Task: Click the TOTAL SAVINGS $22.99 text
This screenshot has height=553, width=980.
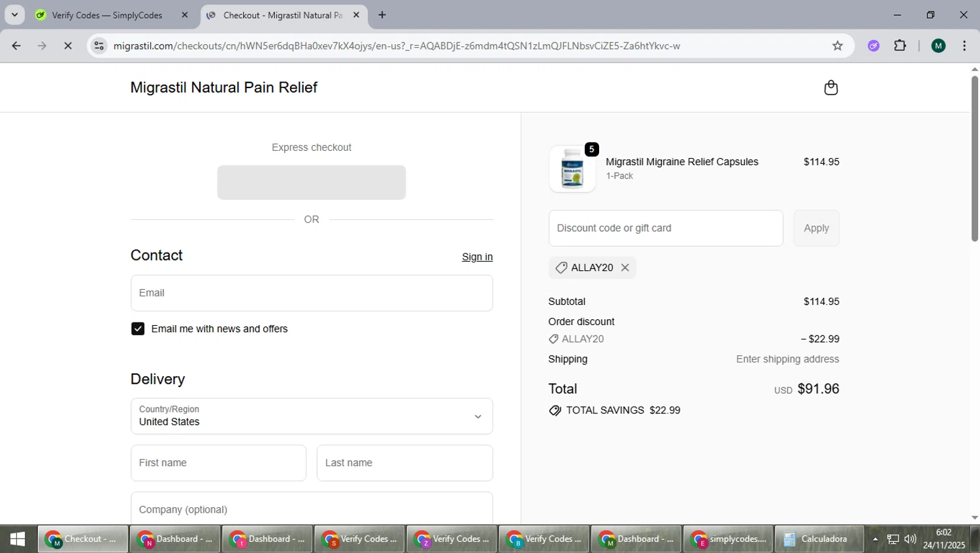Action: tap(623, 411)
